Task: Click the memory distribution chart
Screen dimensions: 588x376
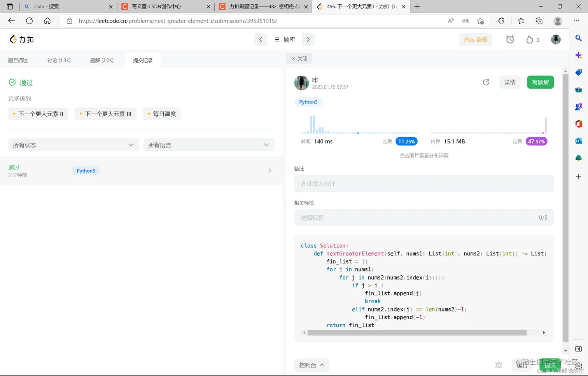Action: tap(489, 126)
